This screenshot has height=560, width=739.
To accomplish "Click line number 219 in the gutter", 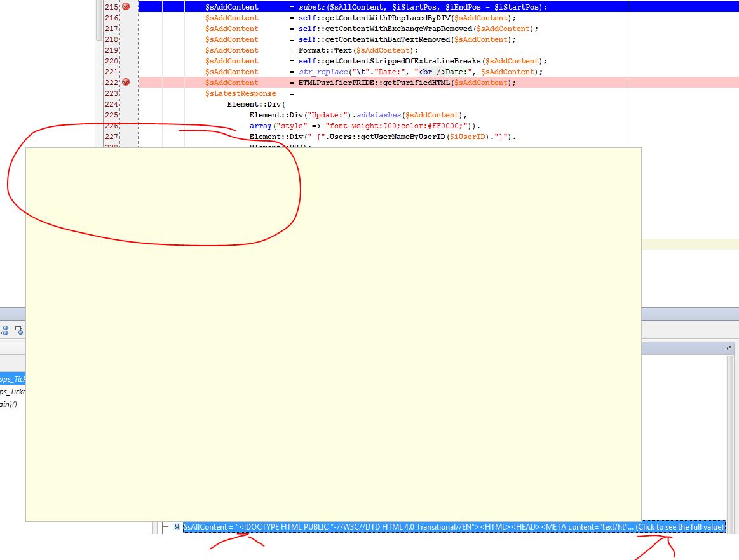I will tap(111, 50).
